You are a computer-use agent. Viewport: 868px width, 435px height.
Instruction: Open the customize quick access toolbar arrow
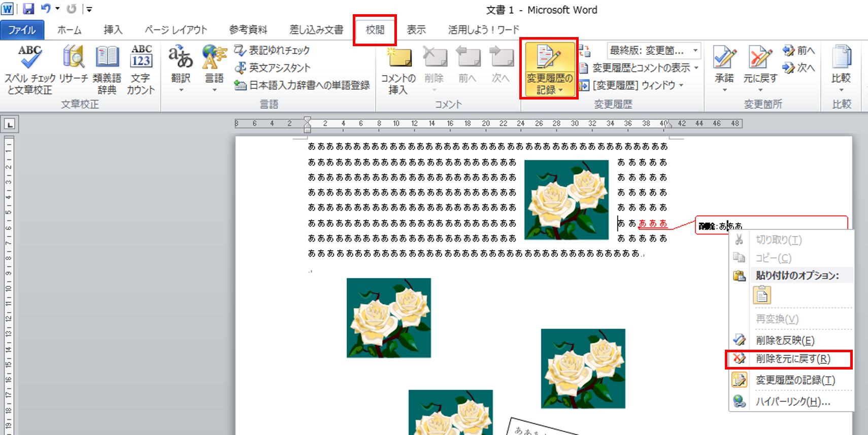(x=89, y=9)
